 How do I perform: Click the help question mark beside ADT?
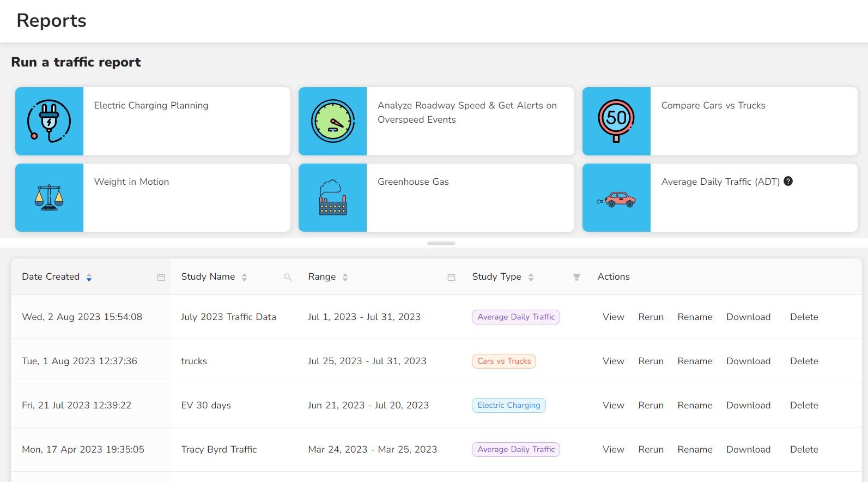coord(788,182)
